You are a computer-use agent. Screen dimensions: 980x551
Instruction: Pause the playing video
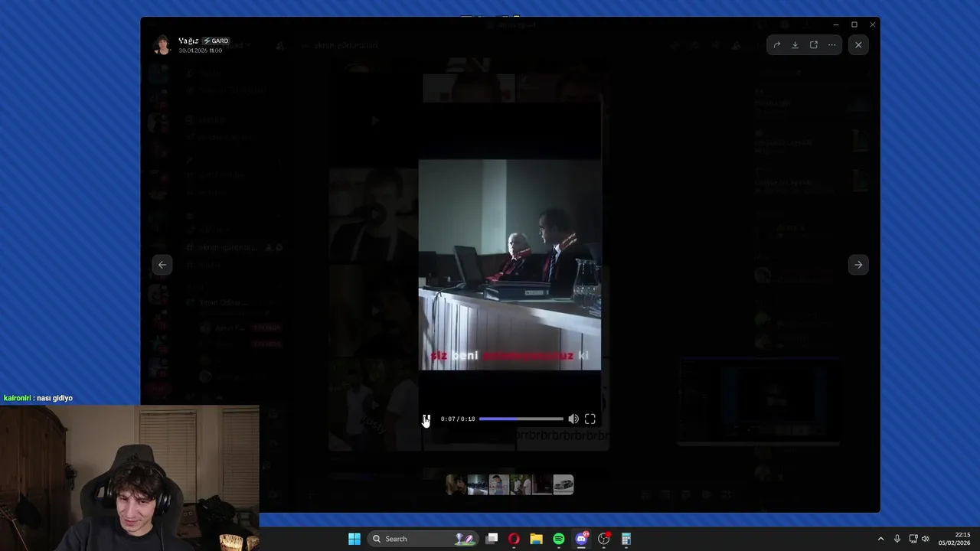[426, 419]
